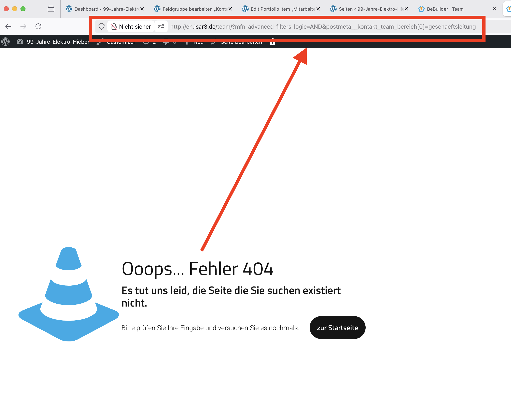The image size is (511, 420).
Task: Close the 'Feldgruppe bearbeiten' tab
Action: point(230,9)
